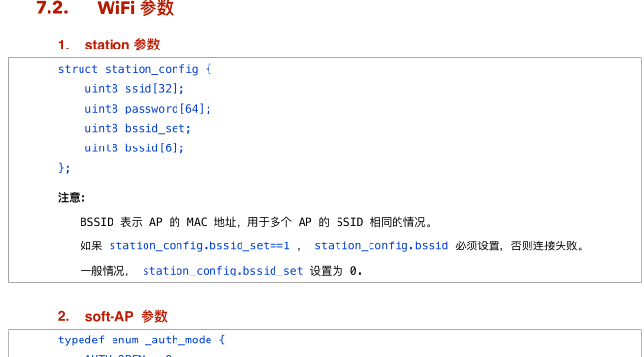Click the '7.2. WiFi 参数' section heading

coord(105,8)
